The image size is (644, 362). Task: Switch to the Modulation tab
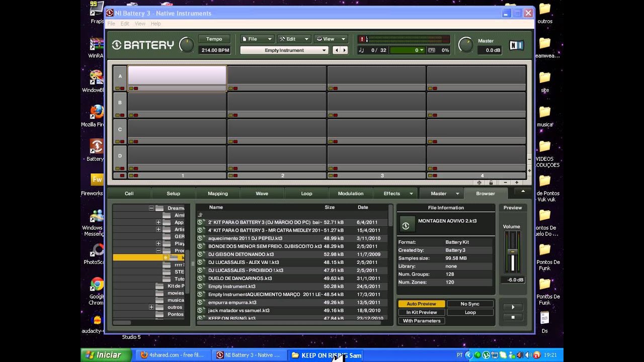[x=351, y=194]
